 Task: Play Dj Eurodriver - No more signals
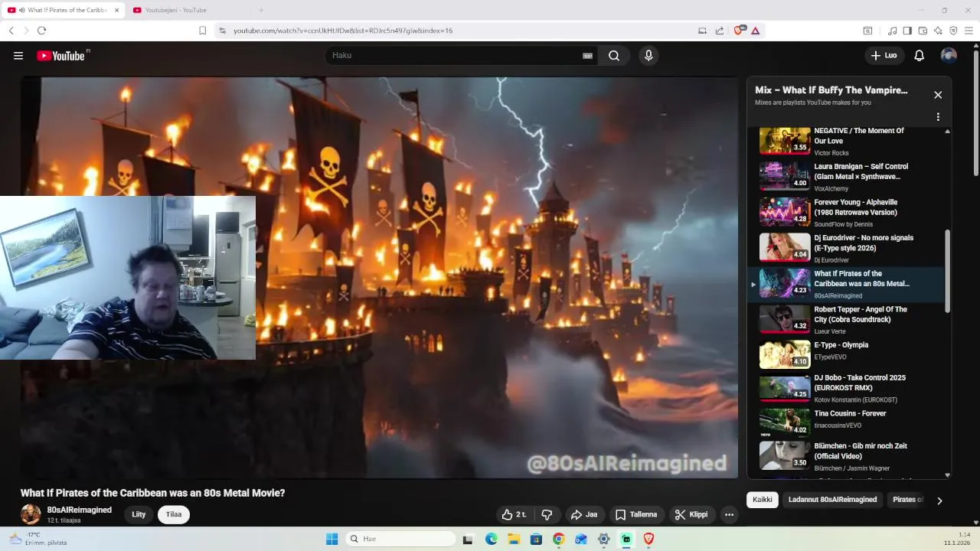(846, 249)
